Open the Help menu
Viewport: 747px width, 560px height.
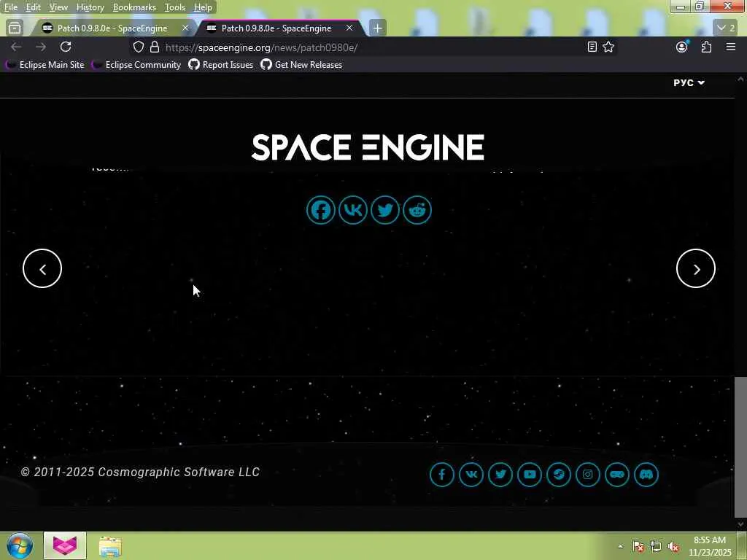coord(203,7)
